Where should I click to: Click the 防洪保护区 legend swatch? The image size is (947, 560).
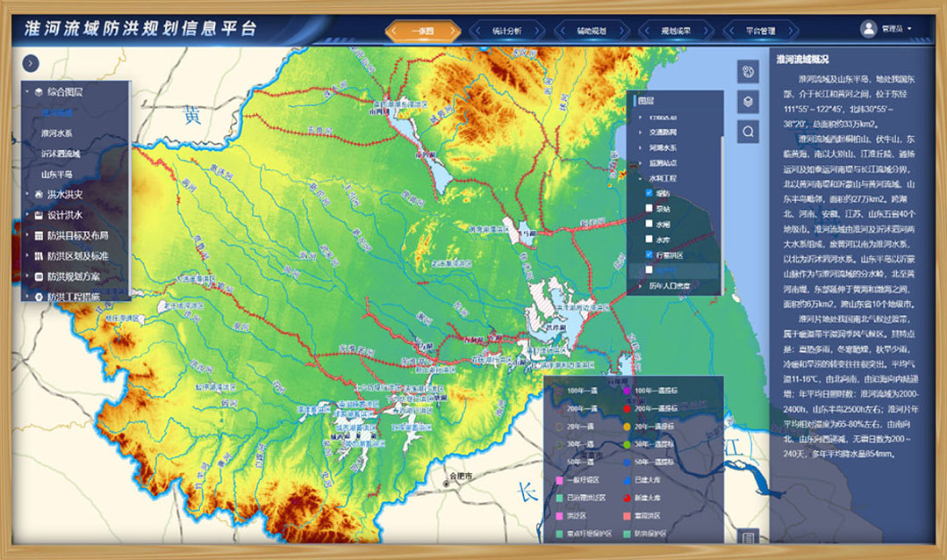[627, 534]
